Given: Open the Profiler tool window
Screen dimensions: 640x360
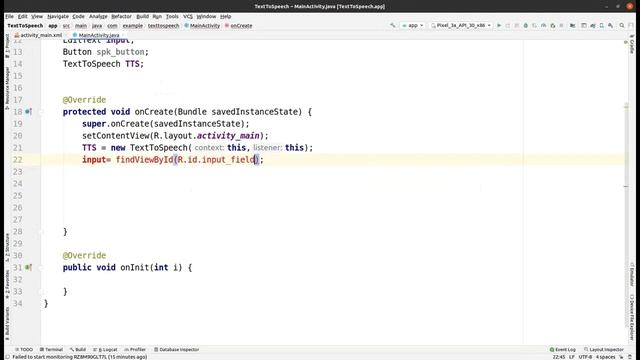Looking at the screenshot, I should point(135,349).
